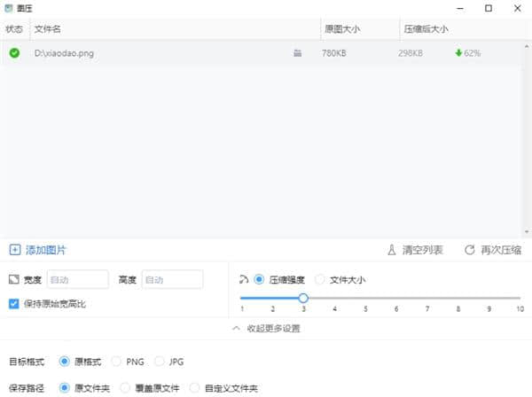Click the compression gauge icon

click(244, 279)
